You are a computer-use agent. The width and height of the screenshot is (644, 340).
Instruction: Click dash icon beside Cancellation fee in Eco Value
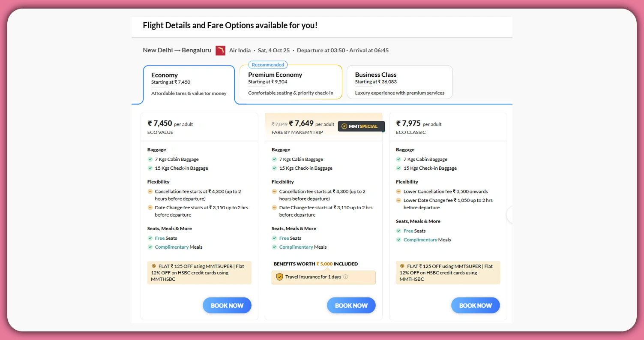click(150, 192)
